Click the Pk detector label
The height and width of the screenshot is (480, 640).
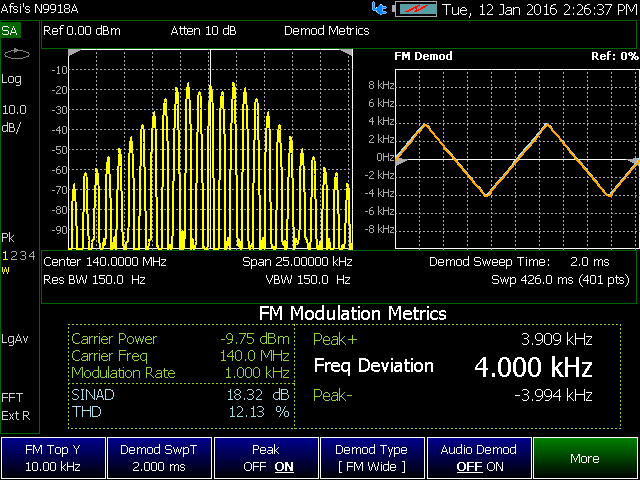click(x=8, y=238)
